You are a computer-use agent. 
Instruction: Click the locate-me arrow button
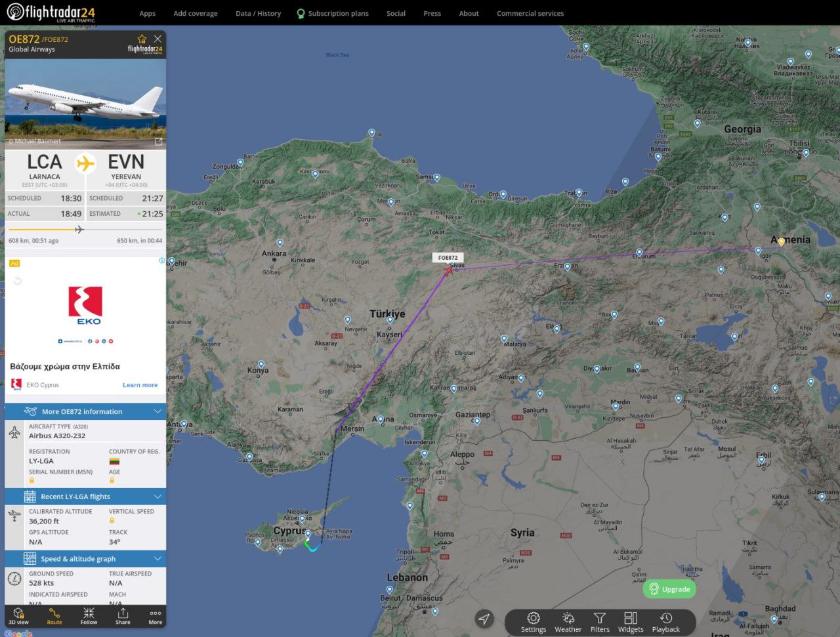coord(484,619)
